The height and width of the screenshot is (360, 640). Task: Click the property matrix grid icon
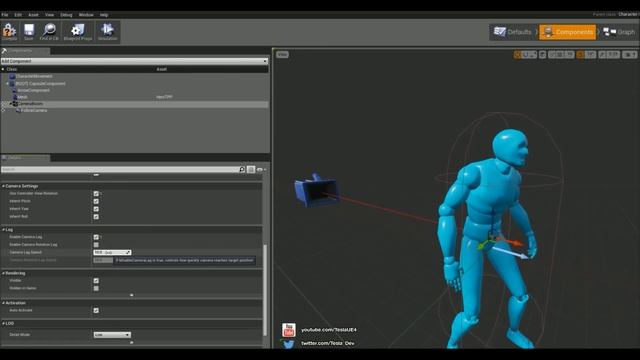pos(251,169)
